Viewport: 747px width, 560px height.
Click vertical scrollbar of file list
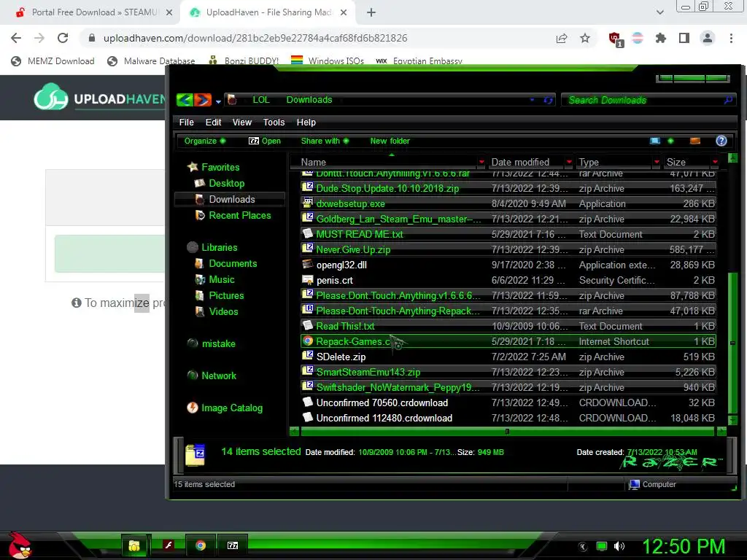(x=732, y=343)
